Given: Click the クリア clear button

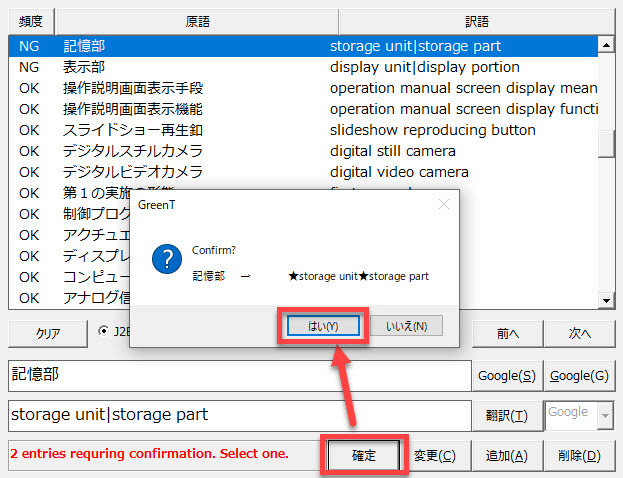Looking at the screenshot, I should pos(47,333).
